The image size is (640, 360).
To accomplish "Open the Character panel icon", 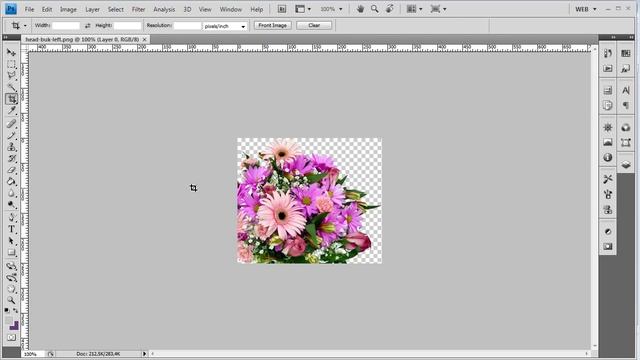I will (x=626, y=91).
